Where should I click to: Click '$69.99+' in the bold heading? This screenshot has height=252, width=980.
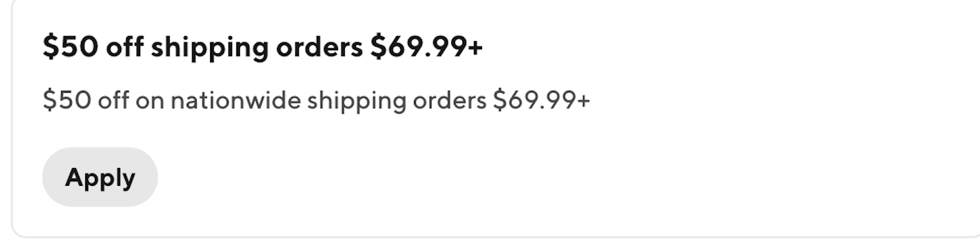tap(426, 47)
